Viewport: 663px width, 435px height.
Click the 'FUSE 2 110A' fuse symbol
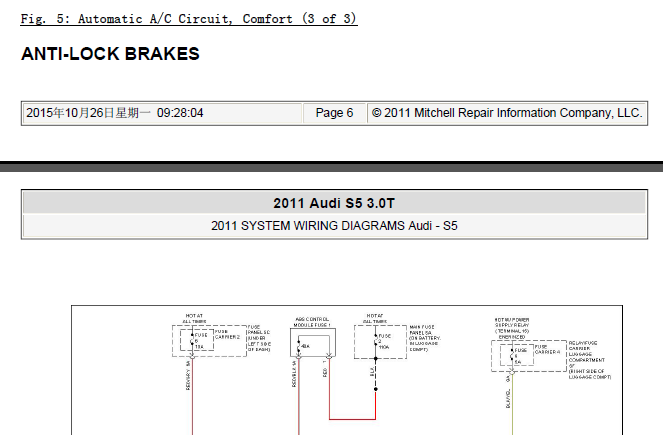pyautogui.click(x=384, y=342)
